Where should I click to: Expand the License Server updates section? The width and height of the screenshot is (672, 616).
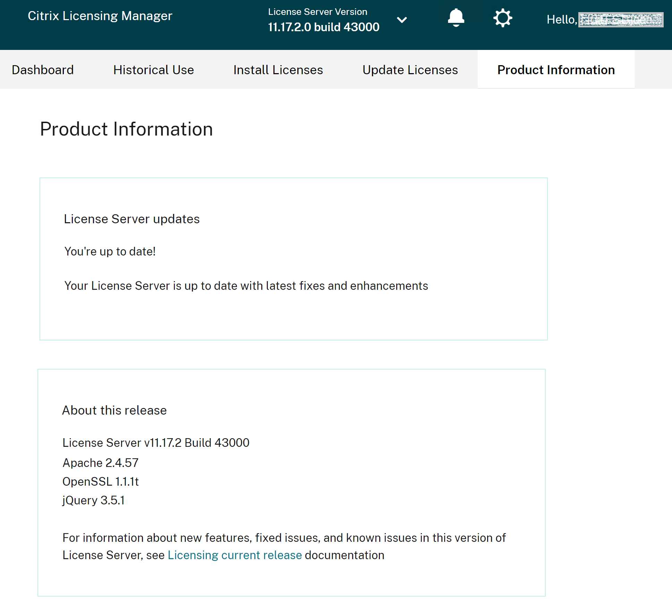pyautogui.click(x=132, y=218)
